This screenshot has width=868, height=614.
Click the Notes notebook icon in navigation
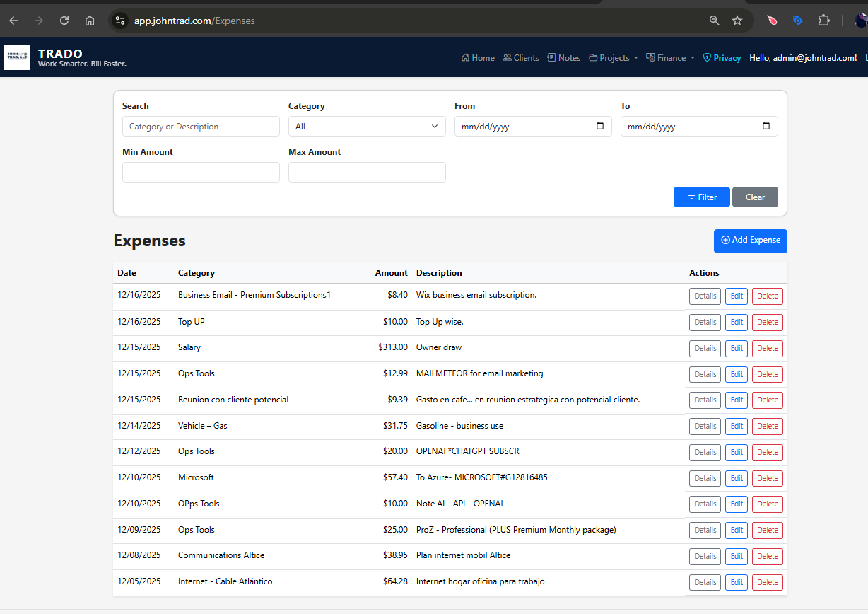[551, 57]
